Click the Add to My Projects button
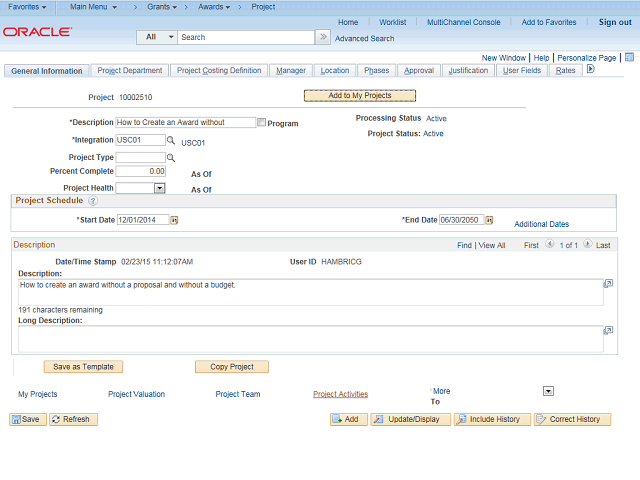640x480 pixels. point(360,96)
